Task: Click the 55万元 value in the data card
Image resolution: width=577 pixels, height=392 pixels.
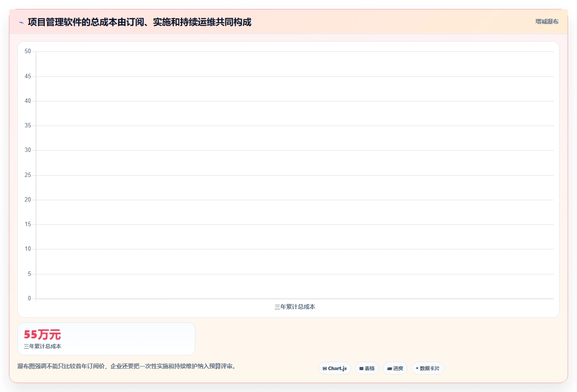Action: point(42,335)
